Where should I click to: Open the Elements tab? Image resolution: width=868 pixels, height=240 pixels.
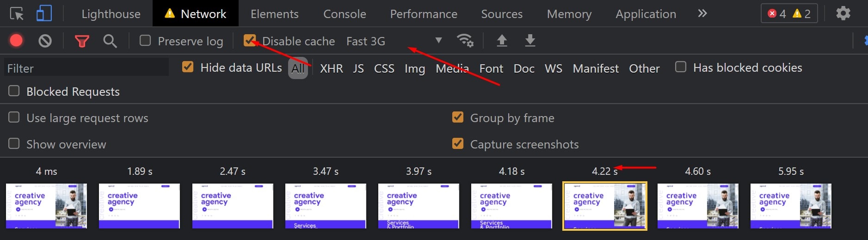tap(275, 14)
